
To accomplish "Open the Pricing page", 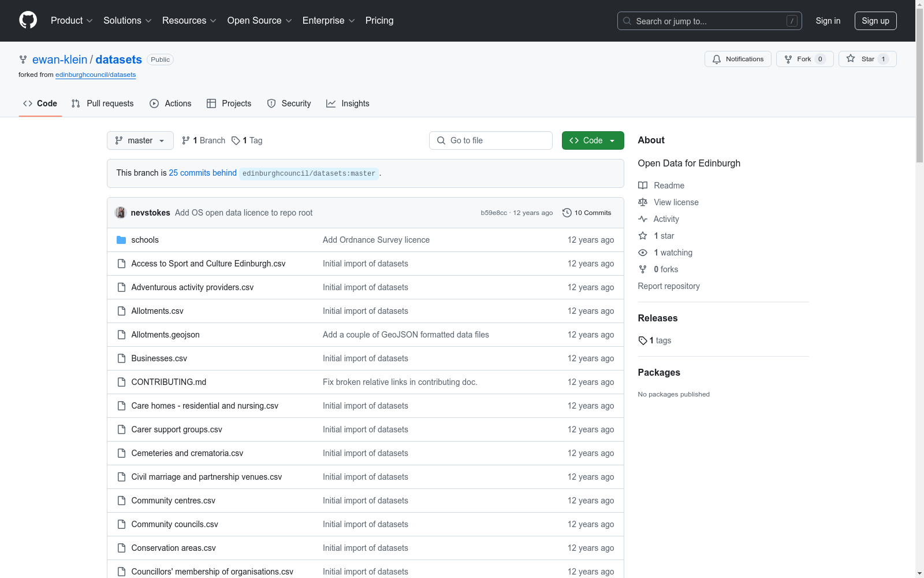I will click(379, 20).
